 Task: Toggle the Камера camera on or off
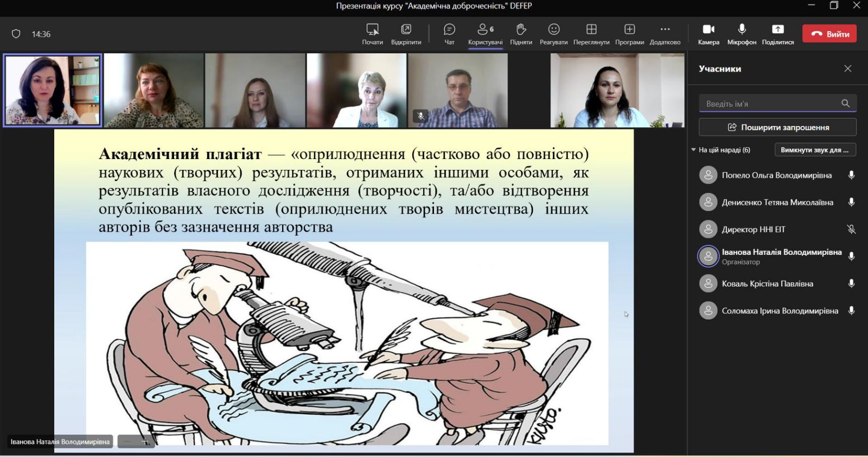click(x=709, y=34)
